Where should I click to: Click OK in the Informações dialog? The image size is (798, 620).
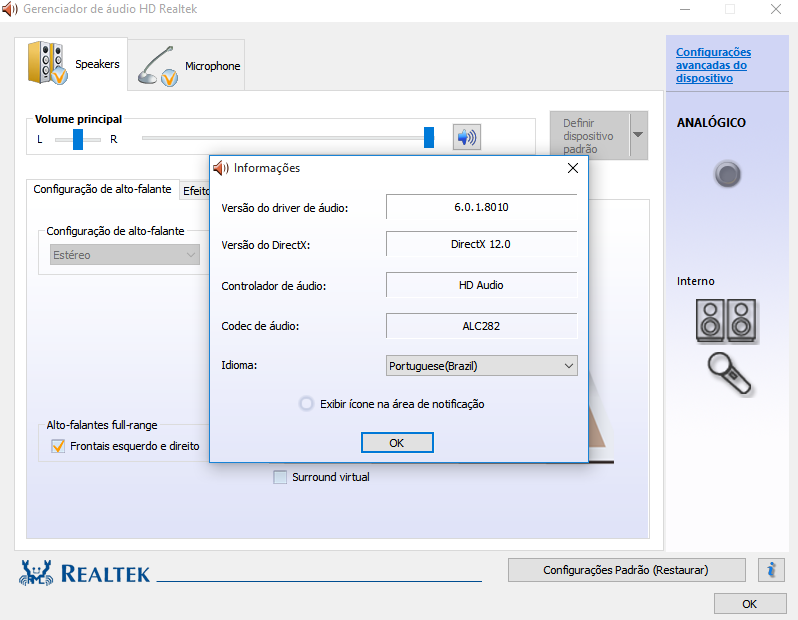pyautogui.click(x=397, y=443)
